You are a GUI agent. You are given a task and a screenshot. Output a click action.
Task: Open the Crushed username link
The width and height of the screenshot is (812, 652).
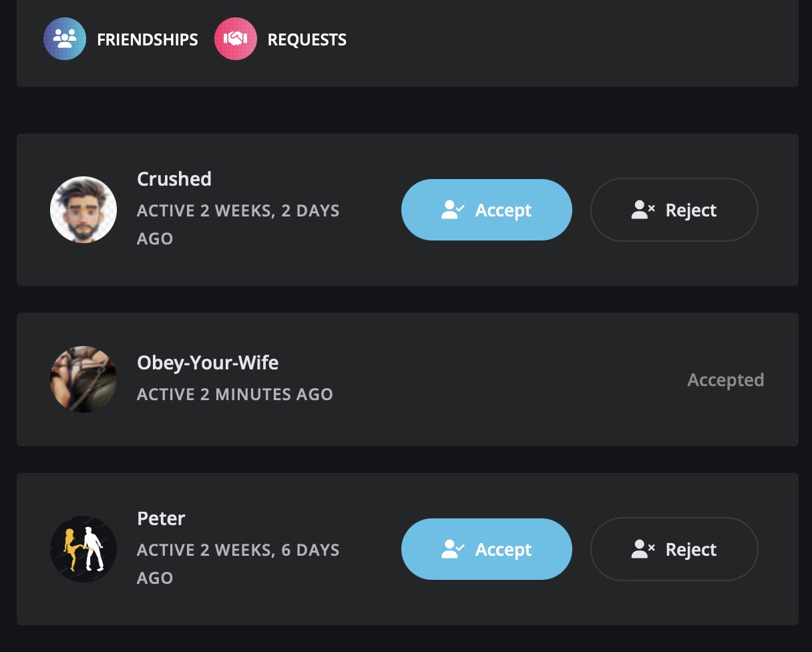(174, 179)
